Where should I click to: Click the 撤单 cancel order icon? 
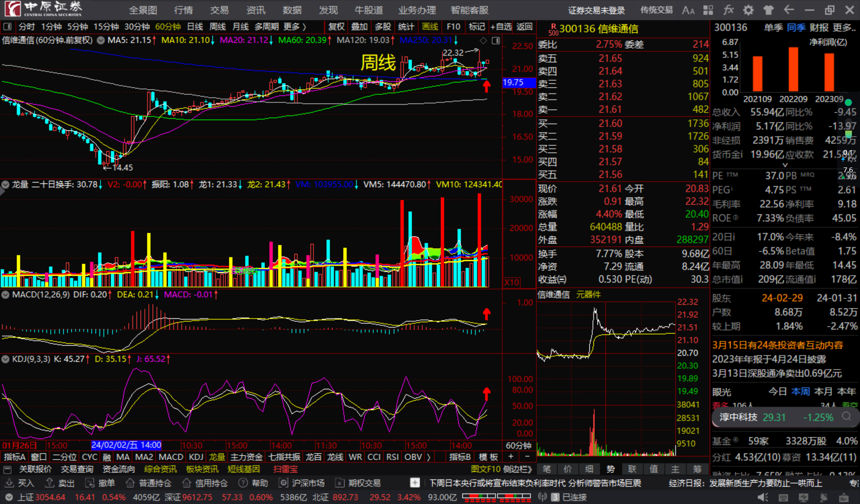[x=90, y=483]
